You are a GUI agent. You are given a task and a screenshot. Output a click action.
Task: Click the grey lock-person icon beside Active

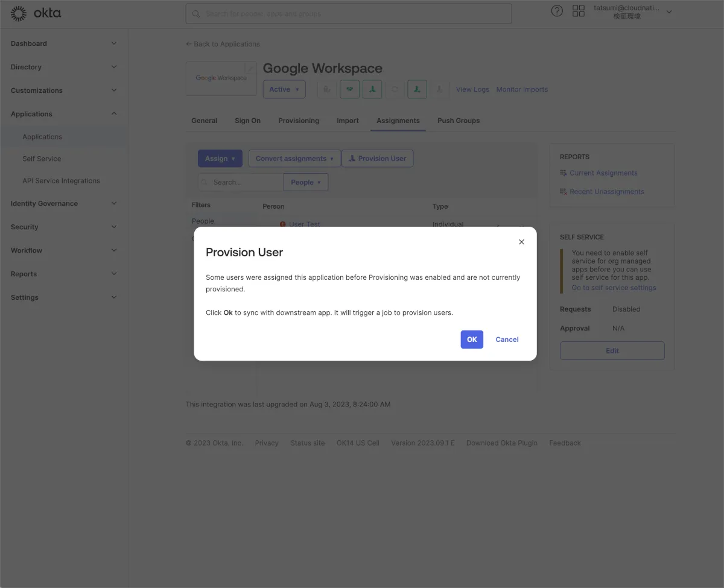pyautogui.click(x=326, y=89)
